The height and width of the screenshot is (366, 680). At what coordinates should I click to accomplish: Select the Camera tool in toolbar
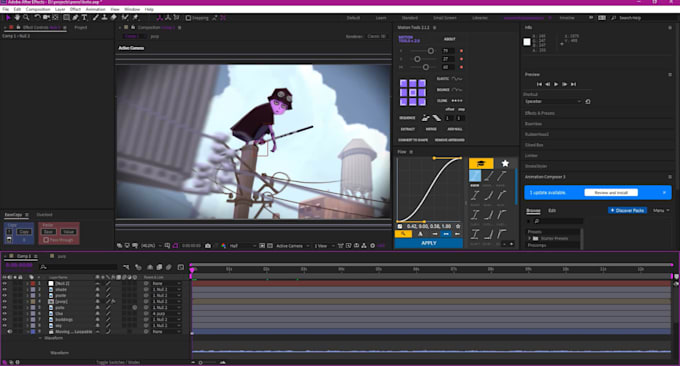(46, 17)
